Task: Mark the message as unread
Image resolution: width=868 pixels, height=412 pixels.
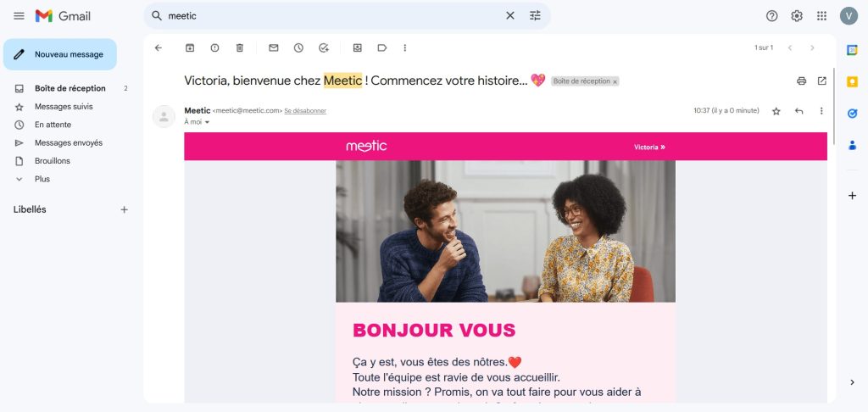Action: (x=273, y=47)
